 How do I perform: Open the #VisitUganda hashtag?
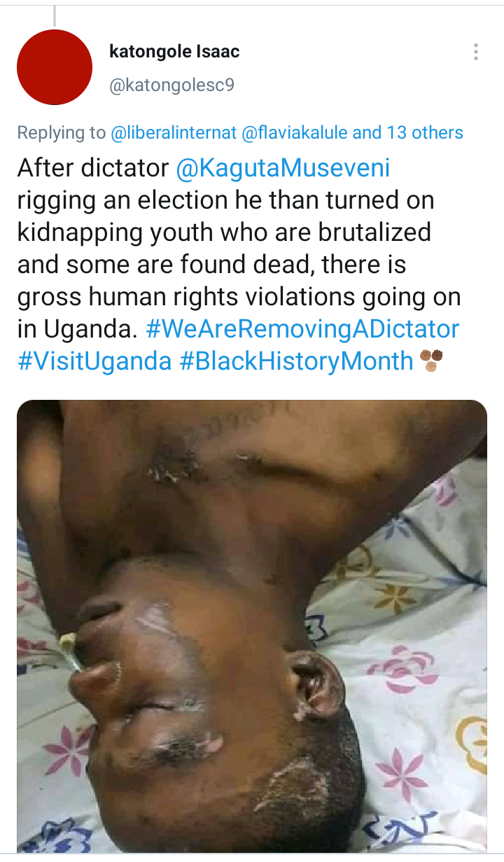(x=94, y=361)
